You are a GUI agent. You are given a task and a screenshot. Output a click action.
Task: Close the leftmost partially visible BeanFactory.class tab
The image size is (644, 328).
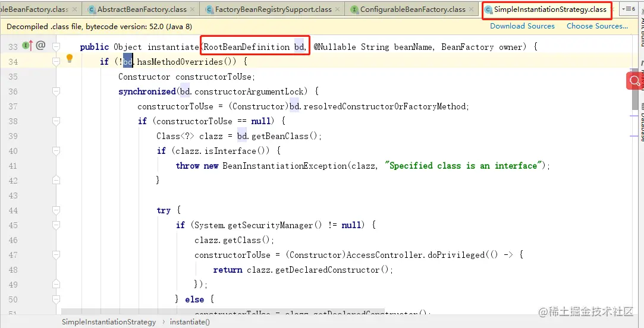click(x=75, y=10)
